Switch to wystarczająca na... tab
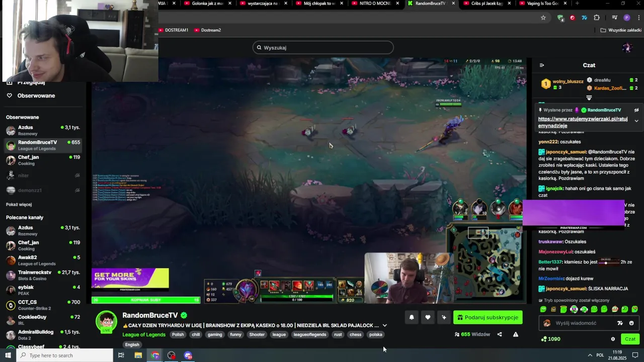 [x=263, y=4]
